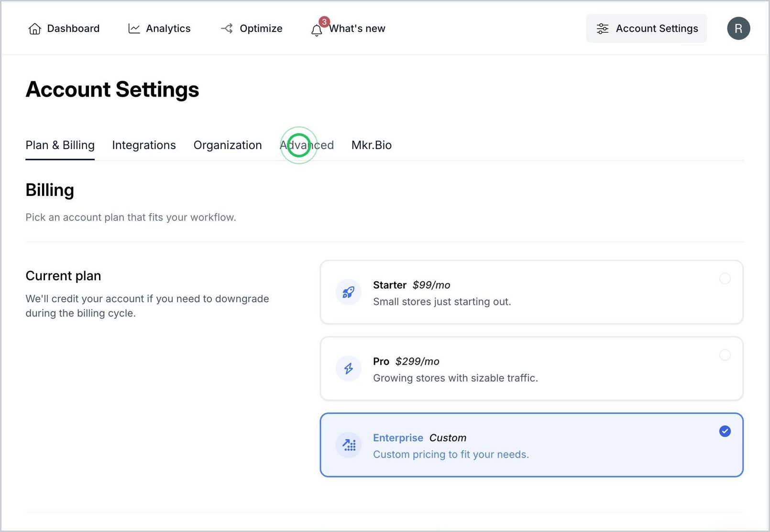The image size is (770, 532).
Task: Click the lightning bolt icon on the Pro plan
Action: [x=348, y=369]
